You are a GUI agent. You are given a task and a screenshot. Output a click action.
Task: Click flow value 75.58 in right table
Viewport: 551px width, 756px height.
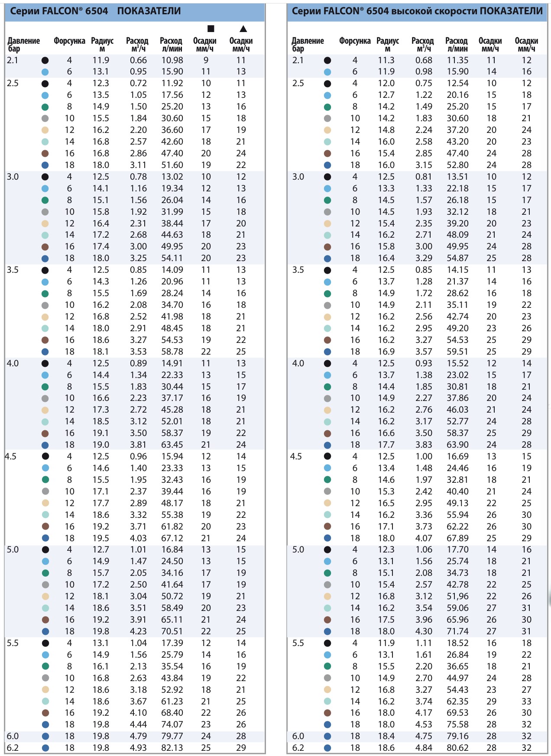coord(458,724)
